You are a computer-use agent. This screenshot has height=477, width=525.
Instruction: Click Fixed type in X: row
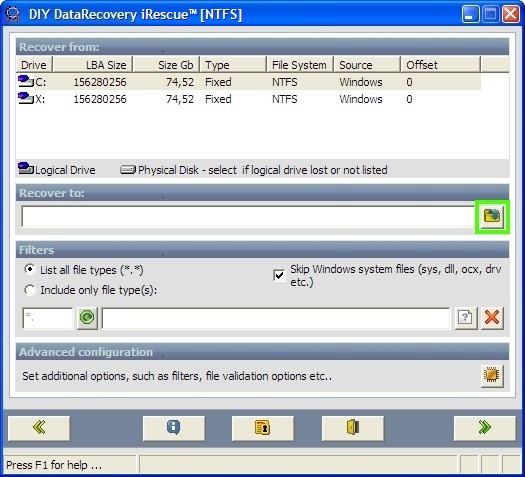tap(218, 99)
